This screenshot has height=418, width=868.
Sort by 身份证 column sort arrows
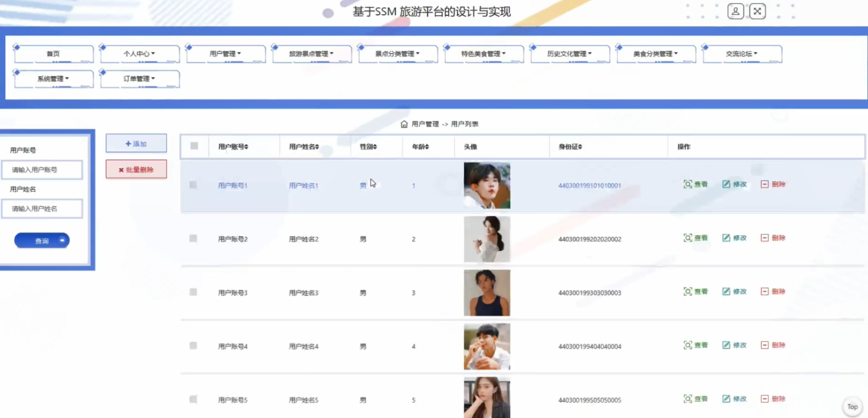(580, 147)
